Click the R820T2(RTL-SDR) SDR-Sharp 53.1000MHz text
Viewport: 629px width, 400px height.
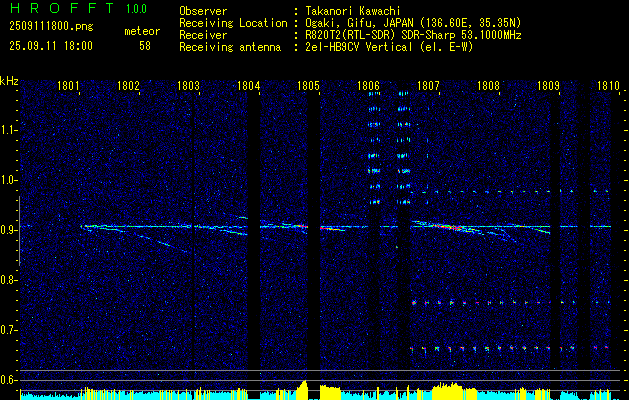pos(413,35)
